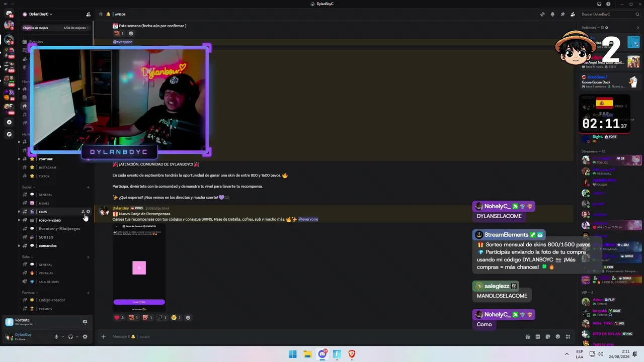Toggle headphone deafen
The image size is (644, 362).
(x=70, y=337)
